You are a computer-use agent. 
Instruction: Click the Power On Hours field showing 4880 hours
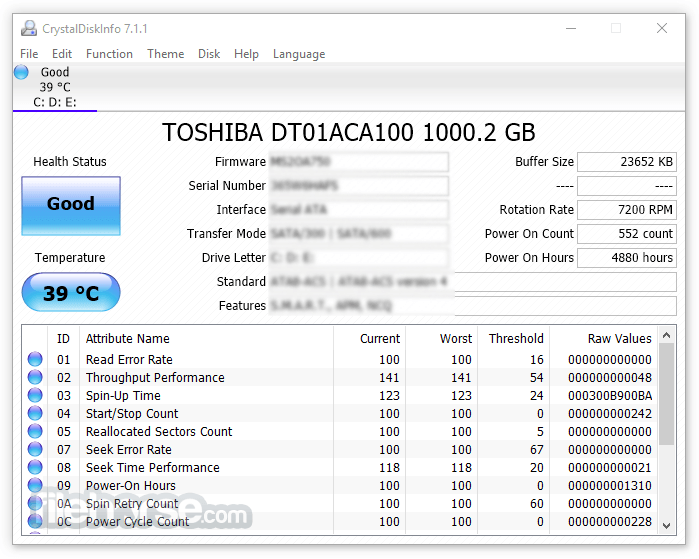pyautogui.click(x=627, y=258)
